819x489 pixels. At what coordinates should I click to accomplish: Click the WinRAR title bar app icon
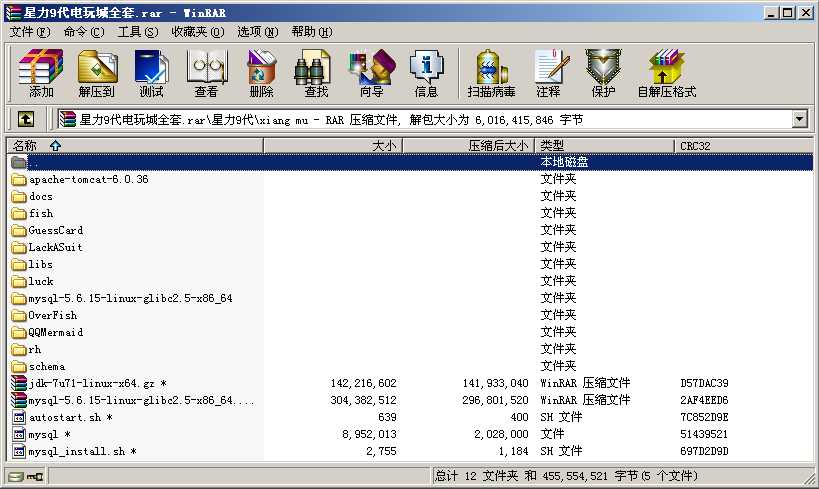pos(13,13)
